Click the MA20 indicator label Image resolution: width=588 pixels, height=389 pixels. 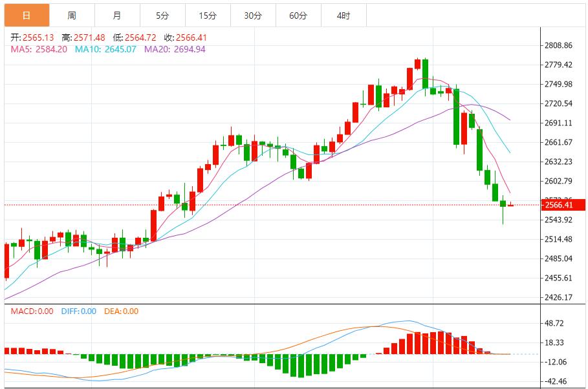[175, 49]
